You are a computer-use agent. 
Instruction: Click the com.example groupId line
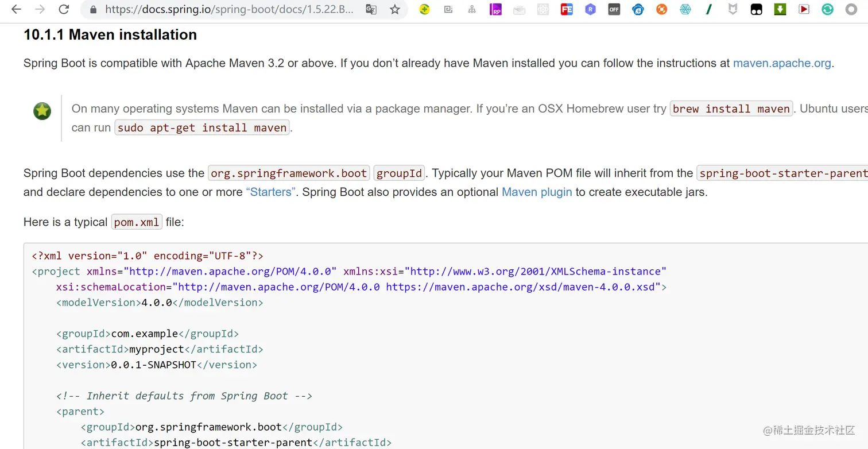click(148, 334)
